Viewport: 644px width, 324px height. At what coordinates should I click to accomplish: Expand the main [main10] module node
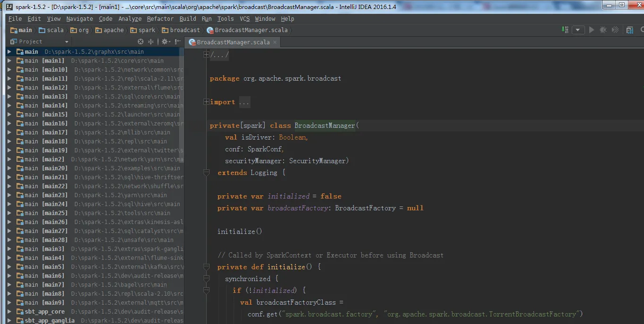(x=9, y=70)
